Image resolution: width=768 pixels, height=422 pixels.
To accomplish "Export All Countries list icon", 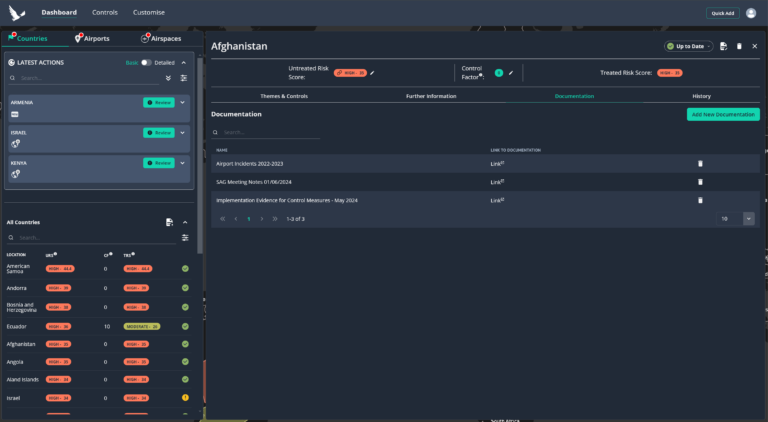I will click(x=169, y=222).
